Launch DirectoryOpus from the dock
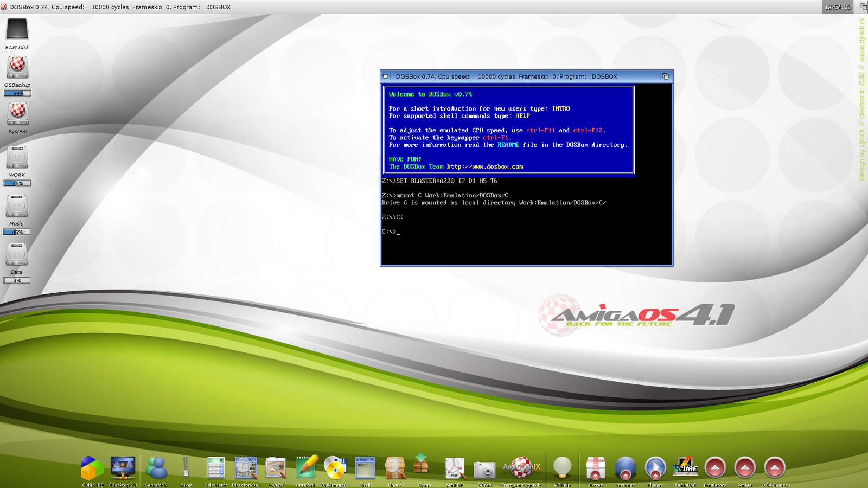This screenshot has width=868, height=488. point(246,467)
